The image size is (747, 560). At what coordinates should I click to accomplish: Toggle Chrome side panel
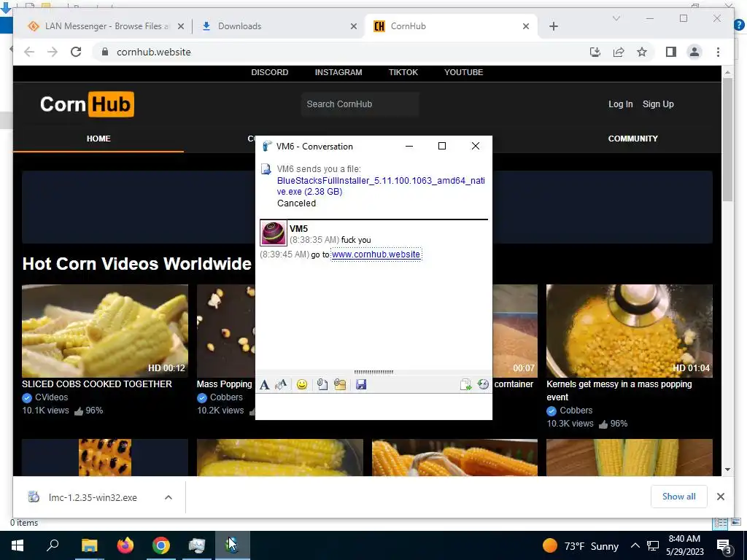point(671,52)
